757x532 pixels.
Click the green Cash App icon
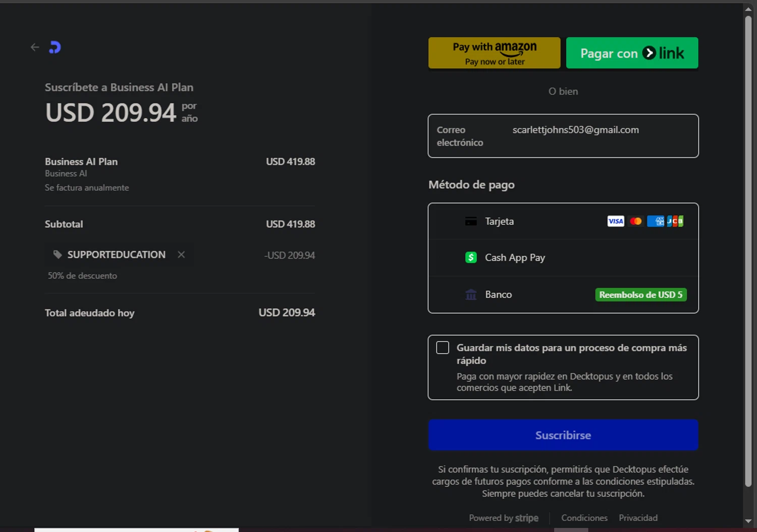(x=471, y=257)
